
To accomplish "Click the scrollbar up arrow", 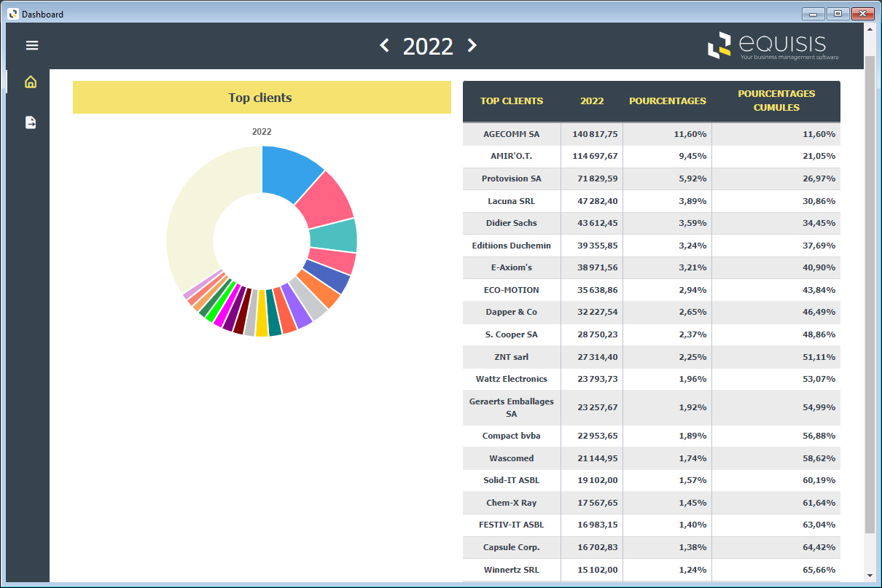I will [869, 29].
